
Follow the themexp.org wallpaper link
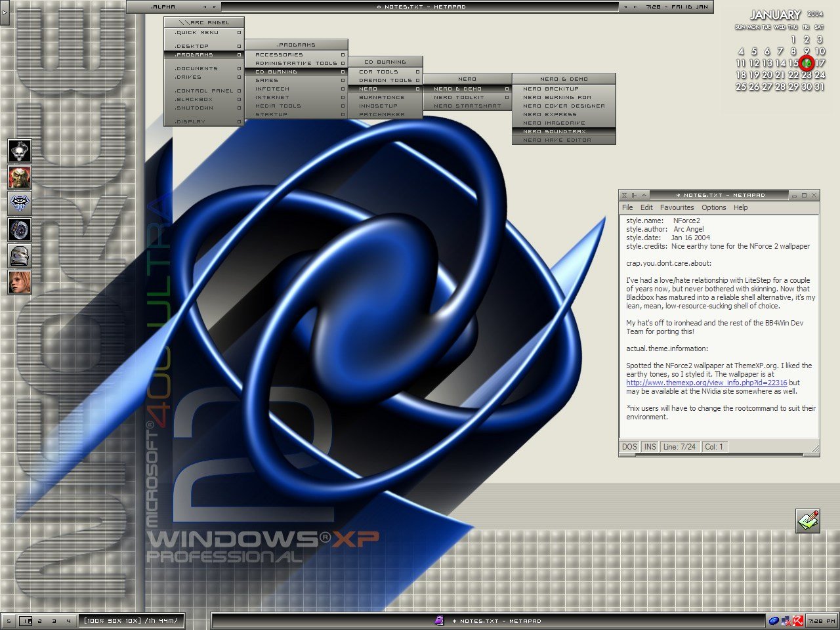tap(707, 383)
